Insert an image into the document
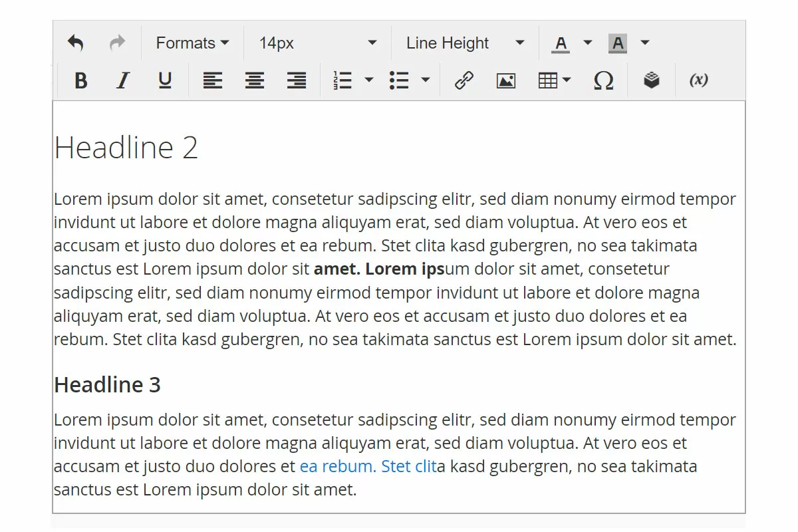The width and height of the screenshot is (798, 532). click(505, 80)
